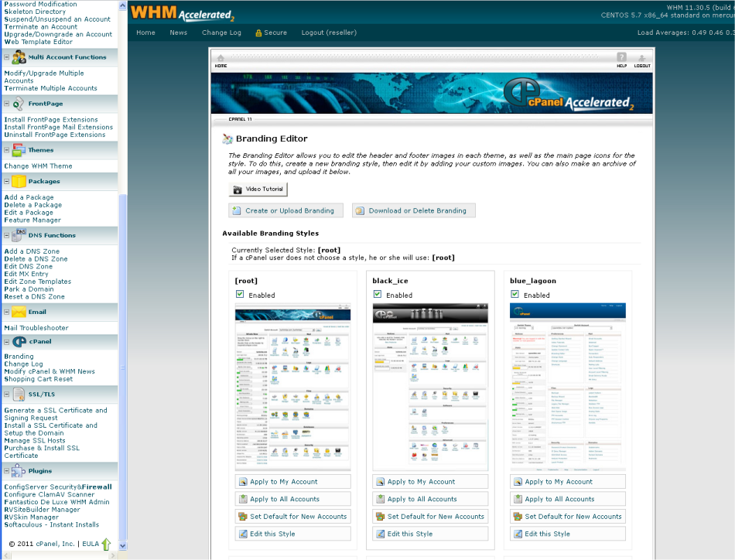Screen dimensions: 735x560
Task: Set blue_lagoon as Default for New Accounts
Action: click(568, 517)
